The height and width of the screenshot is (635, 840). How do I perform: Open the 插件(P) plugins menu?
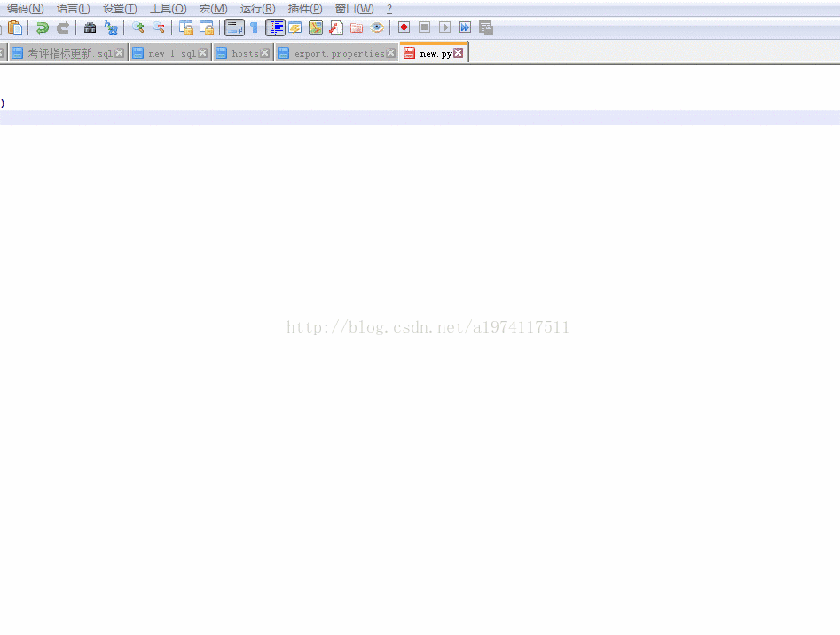[305, 9]
